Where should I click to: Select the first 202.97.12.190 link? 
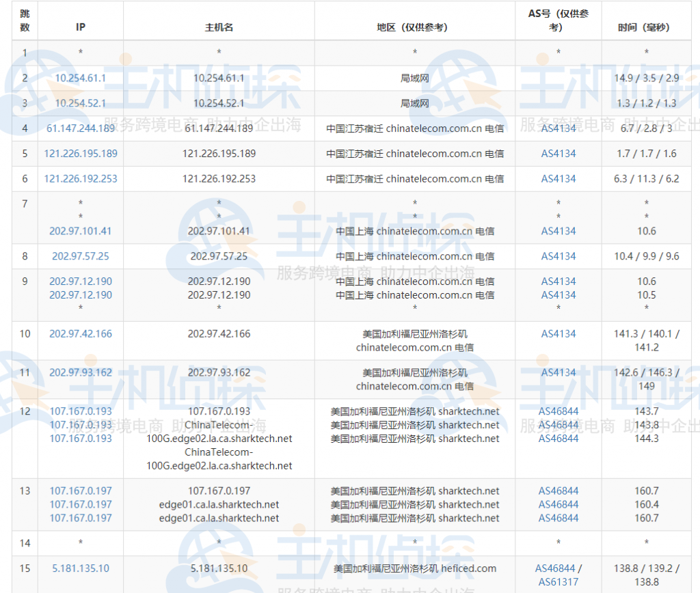click(80, 281)
